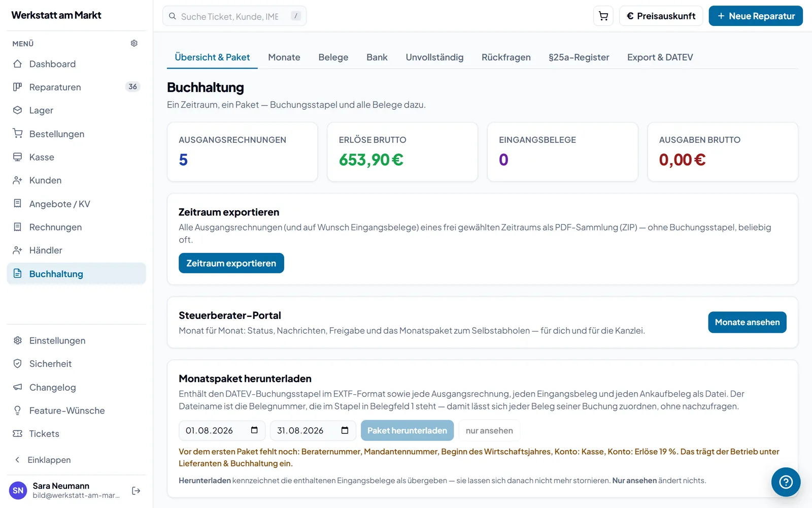Open the shopping cart icon in header

pos(603,16)
